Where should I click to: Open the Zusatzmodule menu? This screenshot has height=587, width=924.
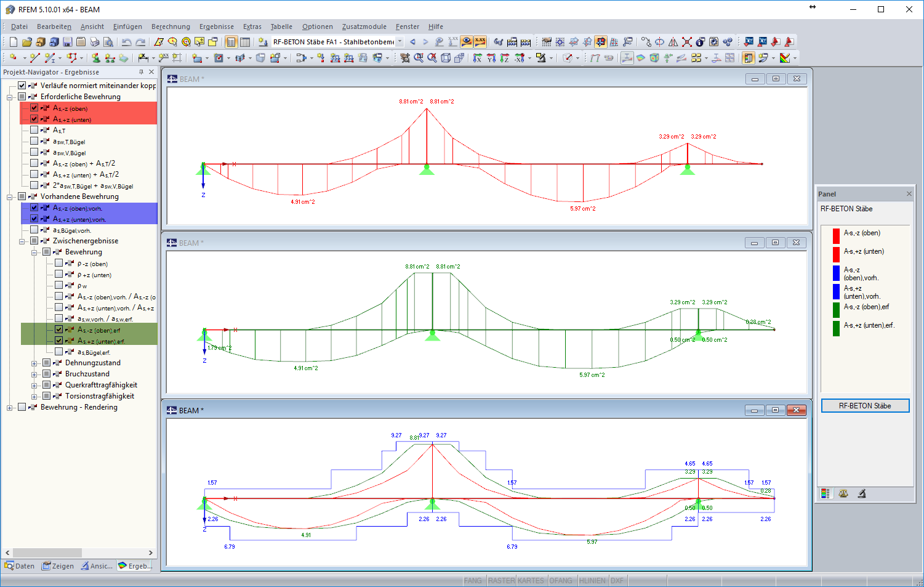[x=364, y=26]
